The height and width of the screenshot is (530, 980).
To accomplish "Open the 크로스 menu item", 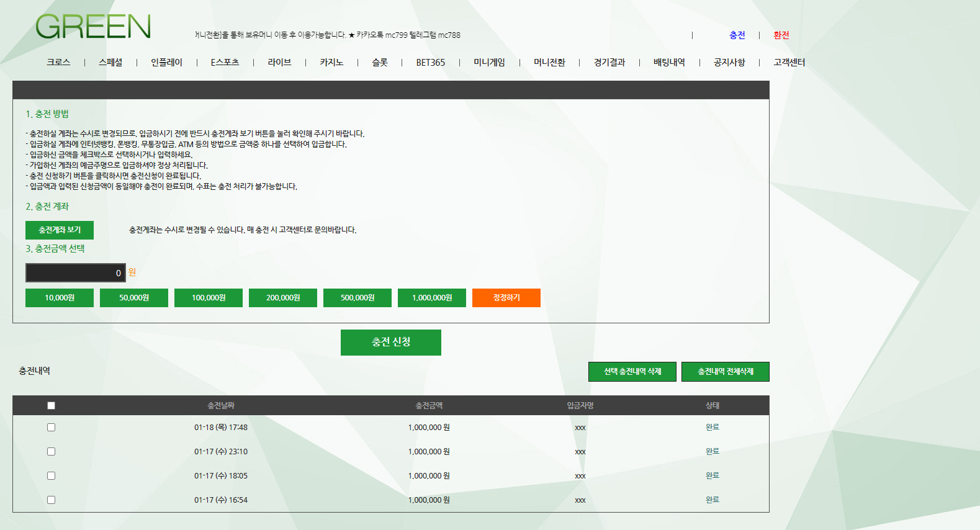I will click(x=58, y=62).
